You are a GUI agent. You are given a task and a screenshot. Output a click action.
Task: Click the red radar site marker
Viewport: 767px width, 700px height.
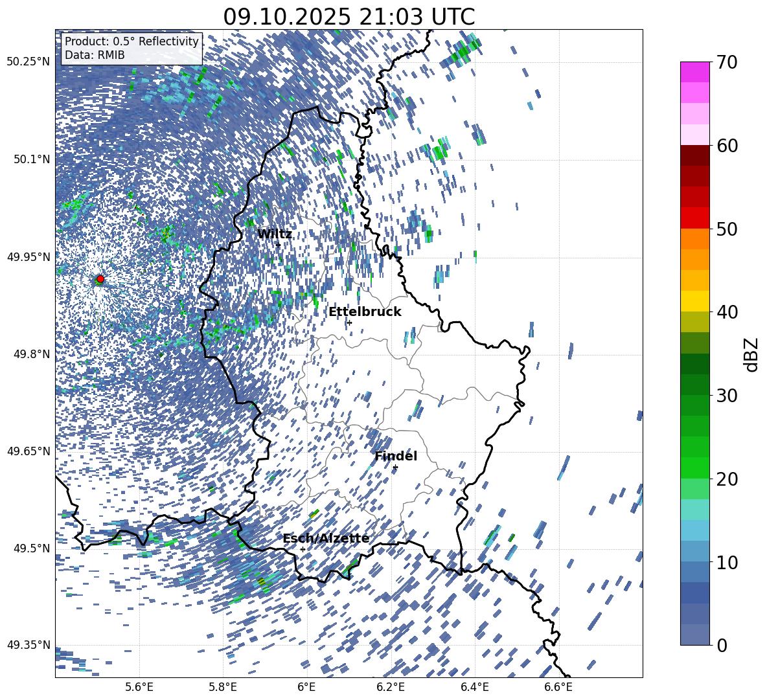100,279
